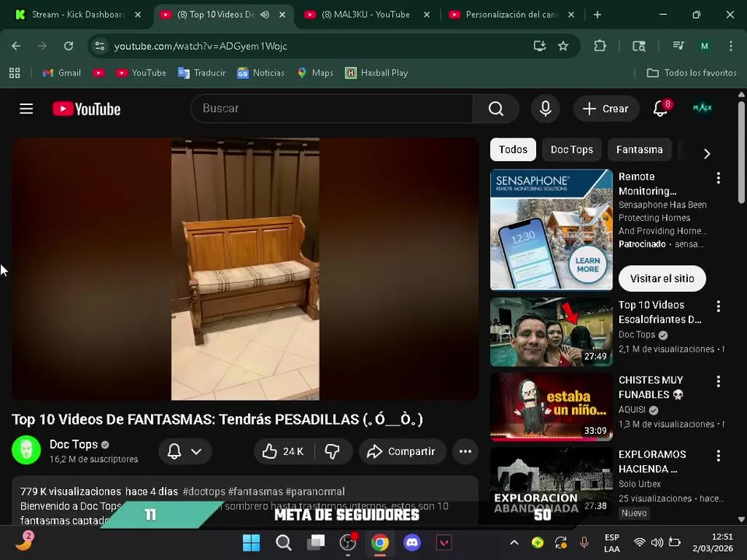747x560 pixels.
Task: Show hidden system tray icons
Action: [x=514, y=542]
